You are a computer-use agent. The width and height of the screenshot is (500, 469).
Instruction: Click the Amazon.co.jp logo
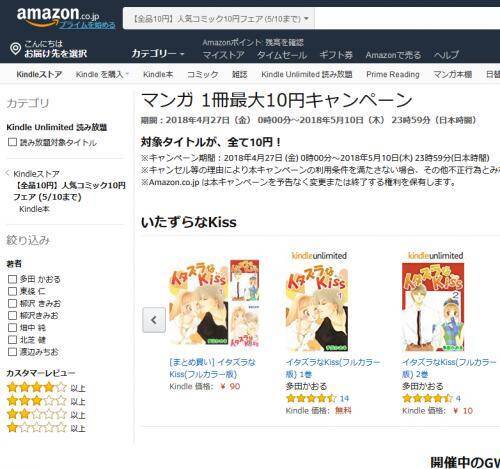click(58, 15)
